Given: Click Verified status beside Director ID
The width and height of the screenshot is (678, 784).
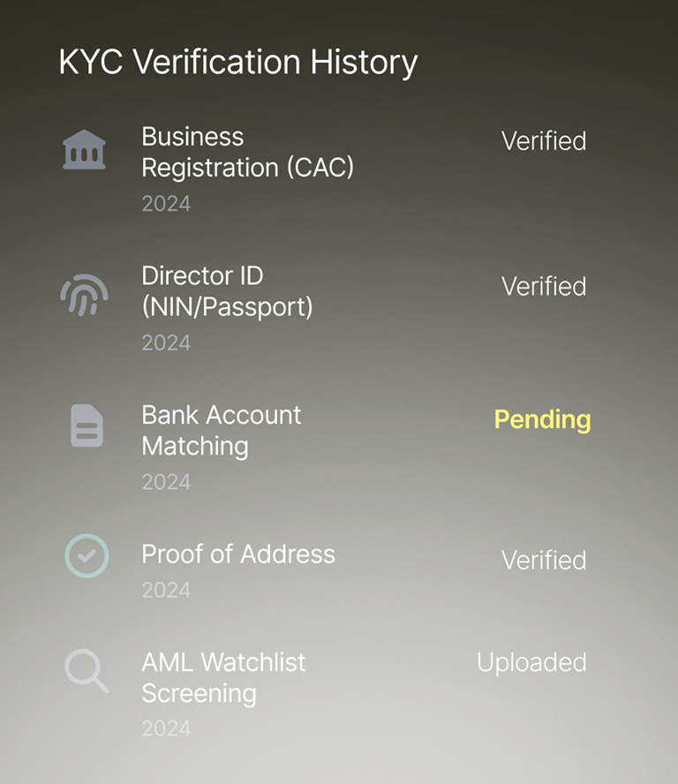Looking at the screenshot, I should tap(544, 286).
